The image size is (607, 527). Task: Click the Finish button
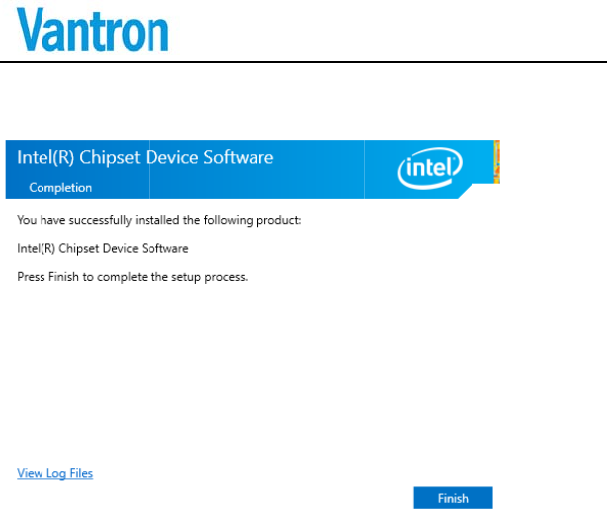[453, 498]
